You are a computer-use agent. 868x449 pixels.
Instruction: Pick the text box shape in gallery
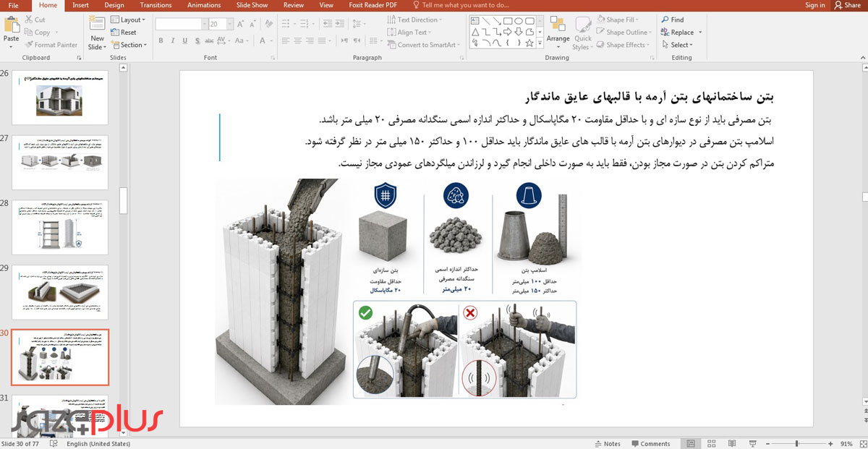pyautogui.click(x=475, y=21)
